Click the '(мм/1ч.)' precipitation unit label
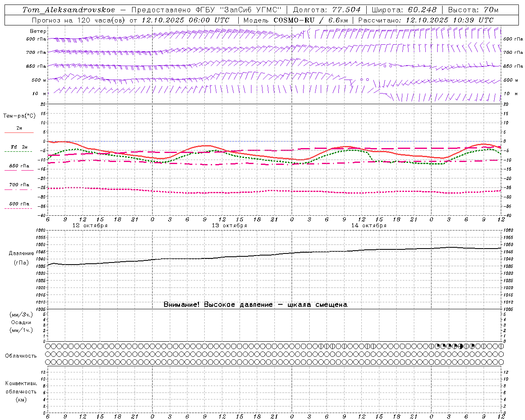 [x=21, y=330]
